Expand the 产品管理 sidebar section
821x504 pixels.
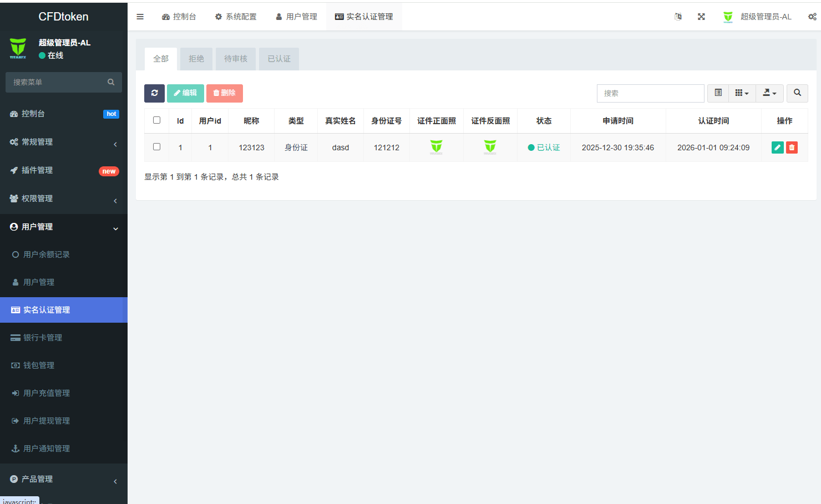pos(64,479)
